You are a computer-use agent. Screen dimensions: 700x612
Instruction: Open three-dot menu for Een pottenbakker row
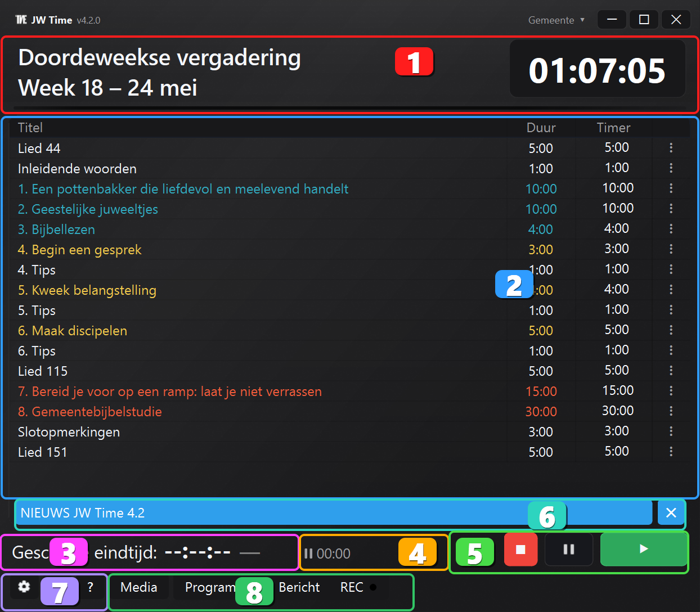[671, 188]
